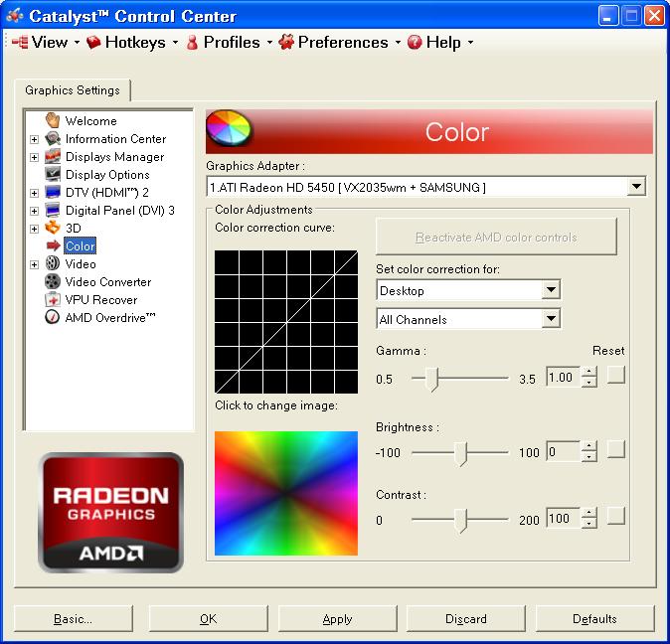670x644 pixels.
Task: Click the color wheel icon in header
Action: coord(229,128)
